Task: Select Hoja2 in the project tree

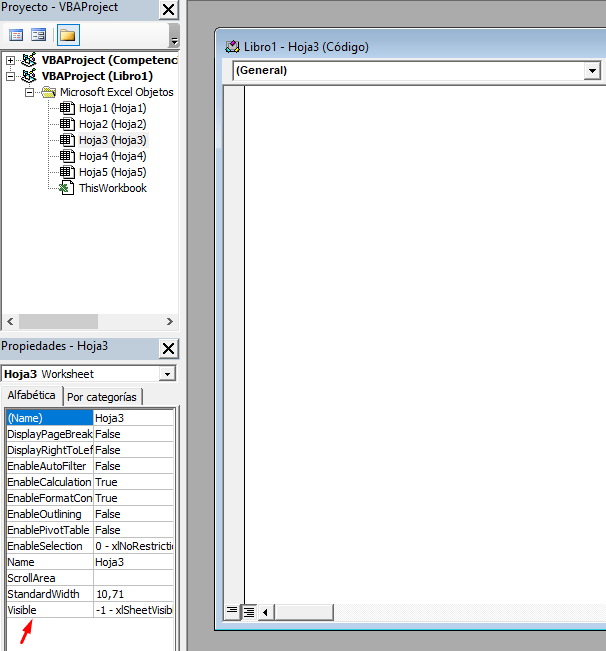Action: 112,124
